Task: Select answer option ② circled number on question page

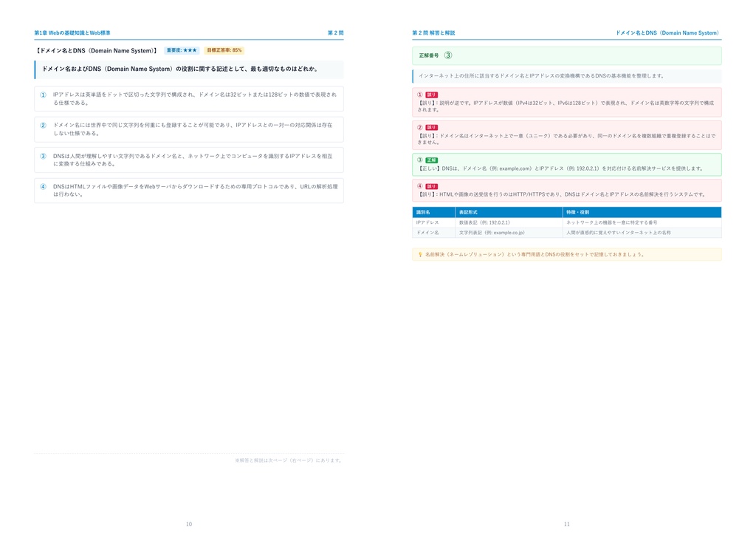Action: tap(43, 126)
